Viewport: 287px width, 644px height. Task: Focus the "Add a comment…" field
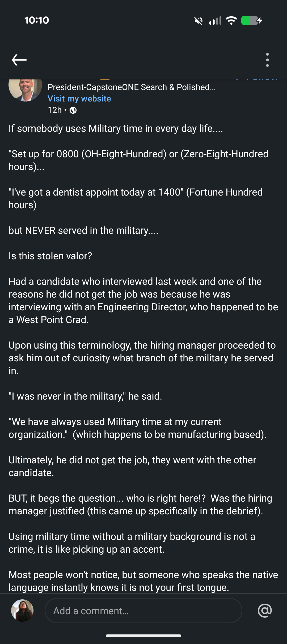tap(143, 611)
